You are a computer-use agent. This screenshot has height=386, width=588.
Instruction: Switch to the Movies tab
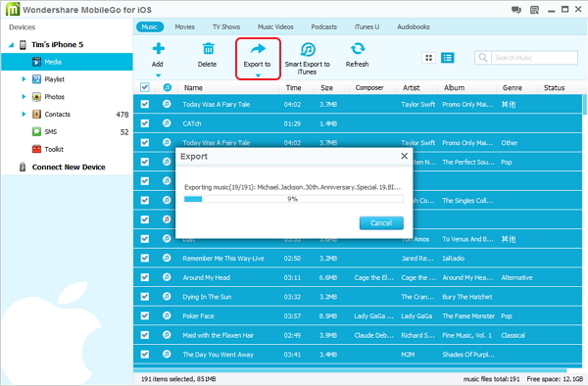tap(184, 27)
